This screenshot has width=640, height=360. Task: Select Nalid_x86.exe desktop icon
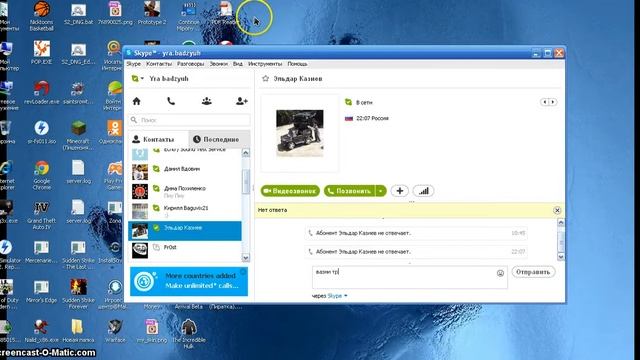41,331
